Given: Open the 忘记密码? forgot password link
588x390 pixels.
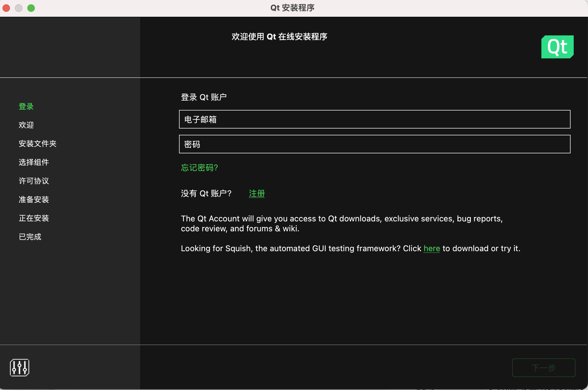Looking at the screenshot, I should 200,168.
